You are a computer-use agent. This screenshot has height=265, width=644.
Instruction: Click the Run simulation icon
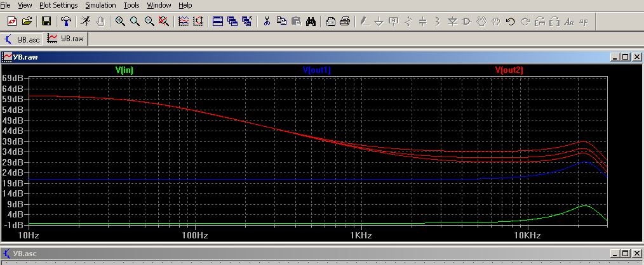[x=84, y=22]
